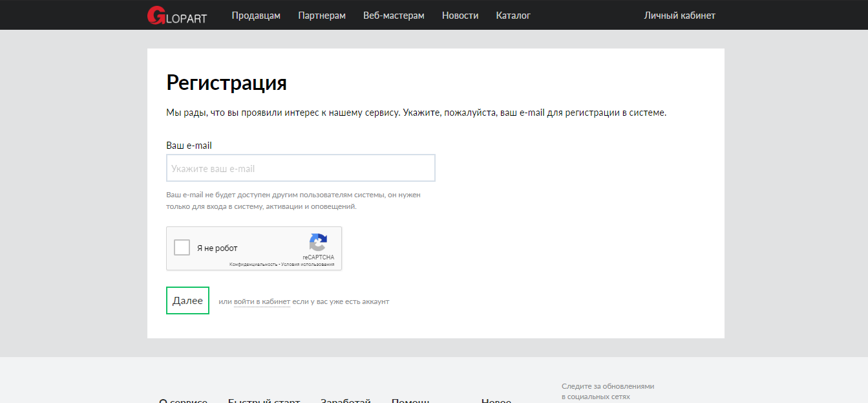The height and width of the screenshot is (403, 868).
Task: Open the Партнерам menu item
Action: [x=322, y=16]
